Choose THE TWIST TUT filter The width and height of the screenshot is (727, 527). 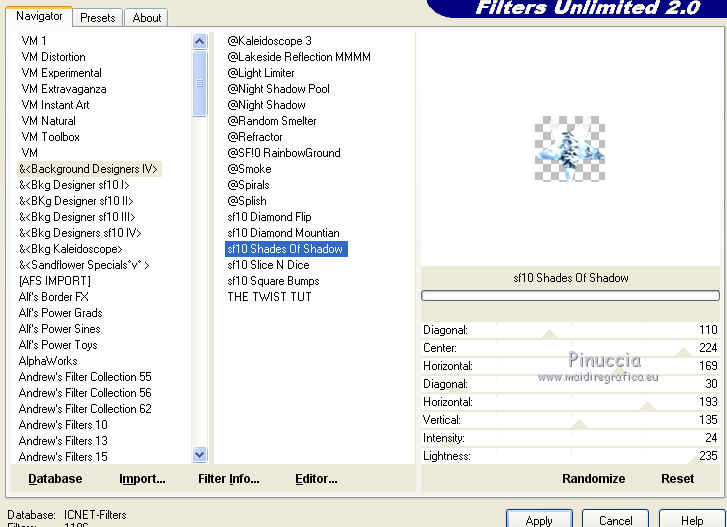[x=269, y=297]
